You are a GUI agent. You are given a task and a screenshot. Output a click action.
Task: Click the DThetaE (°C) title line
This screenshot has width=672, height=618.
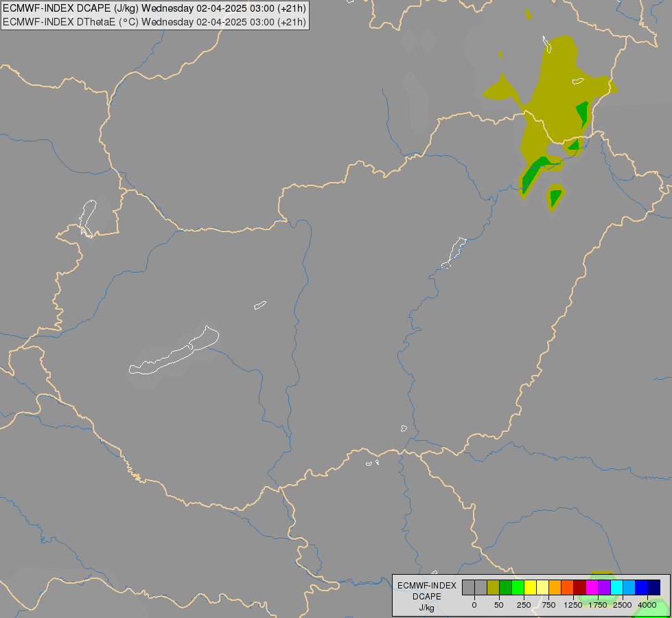point(154,22)
